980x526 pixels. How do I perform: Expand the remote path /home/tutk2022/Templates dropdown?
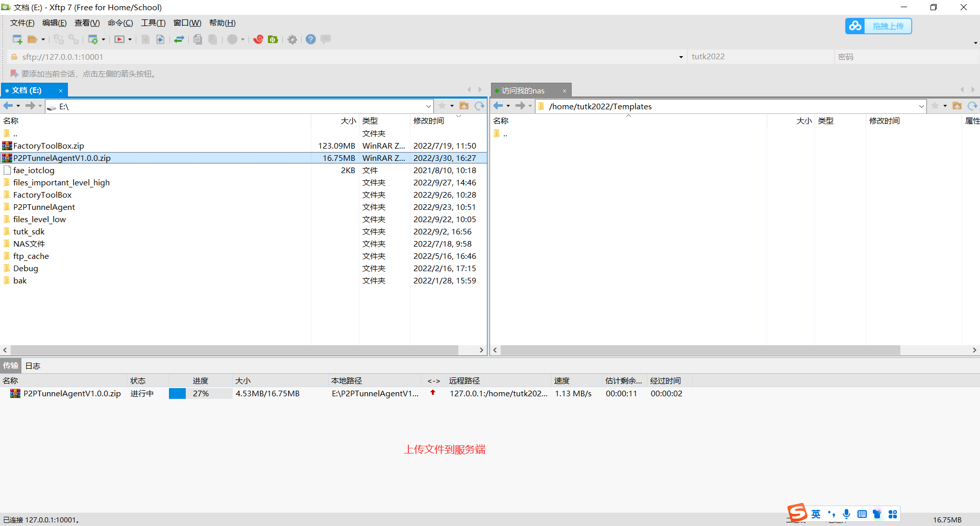coord(921,106)
